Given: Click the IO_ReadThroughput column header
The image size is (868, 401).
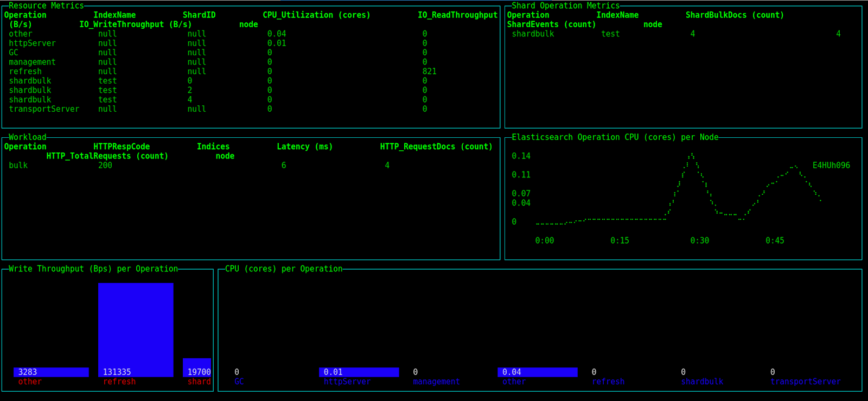Looking at the screenshot, I should (457, 15).
